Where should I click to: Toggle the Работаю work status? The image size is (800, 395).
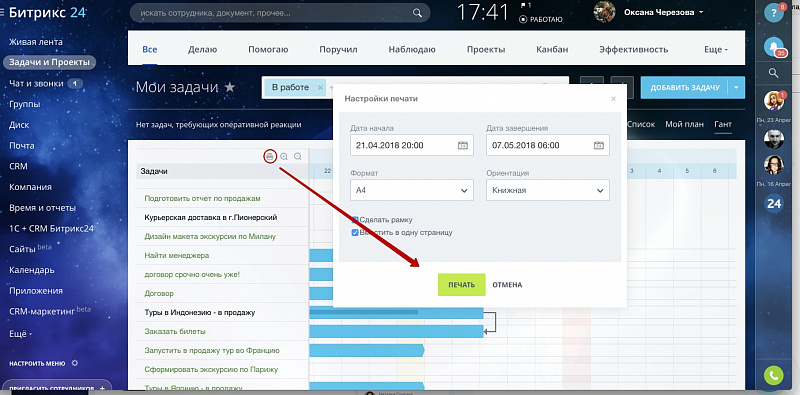click(x=541, y=19)
